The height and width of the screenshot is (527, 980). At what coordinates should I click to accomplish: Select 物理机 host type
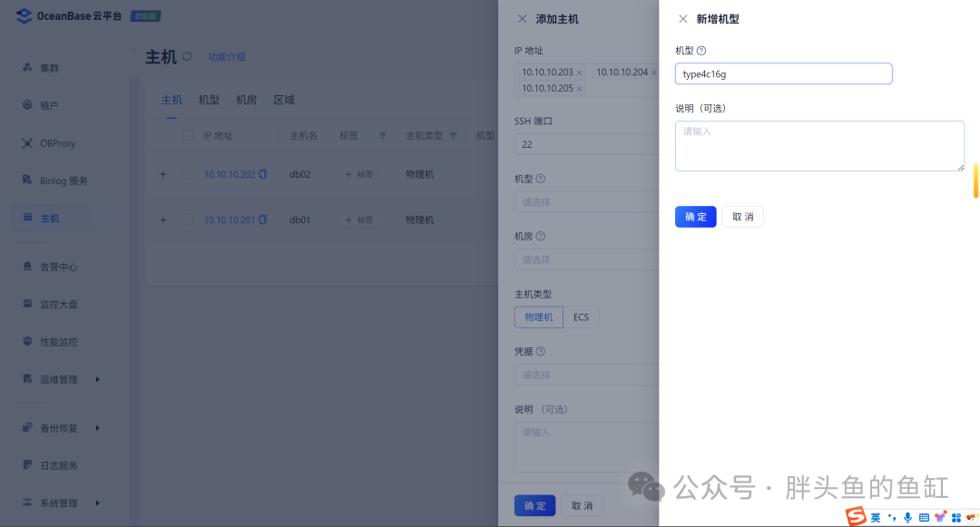539,317
